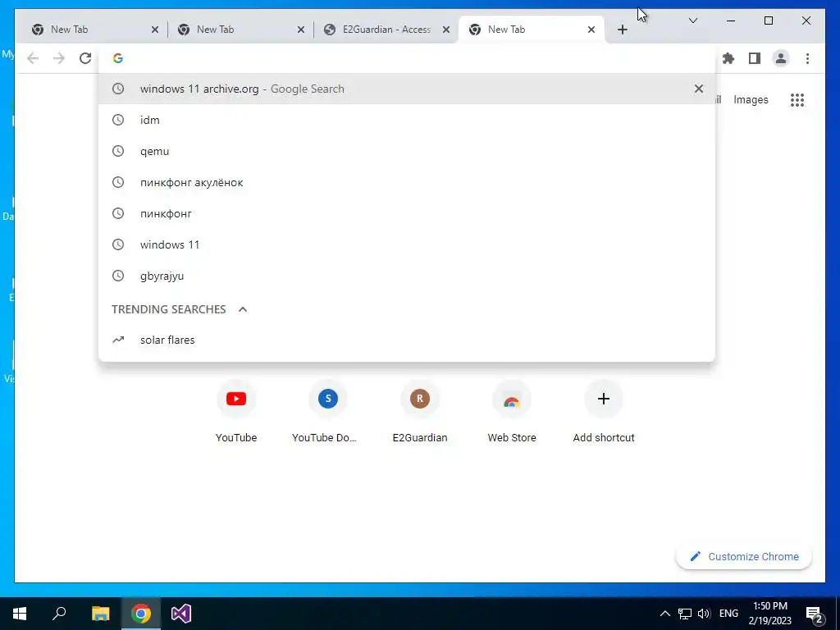Viewport: 840px width, 630px height.
Task: Open the network status icon
Action: tap(685, 614)
